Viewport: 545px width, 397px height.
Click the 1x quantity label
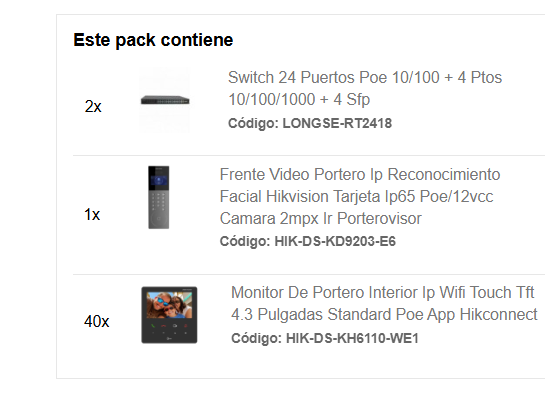92,214
